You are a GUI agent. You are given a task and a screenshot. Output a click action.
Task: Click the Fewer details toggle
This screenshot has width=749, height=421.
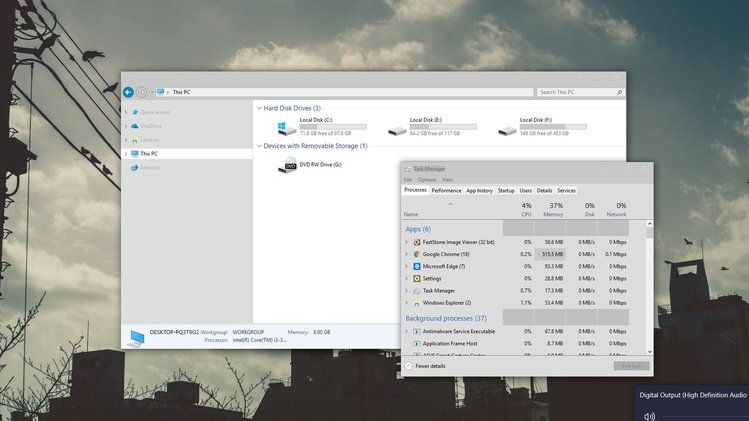(428, 366)
